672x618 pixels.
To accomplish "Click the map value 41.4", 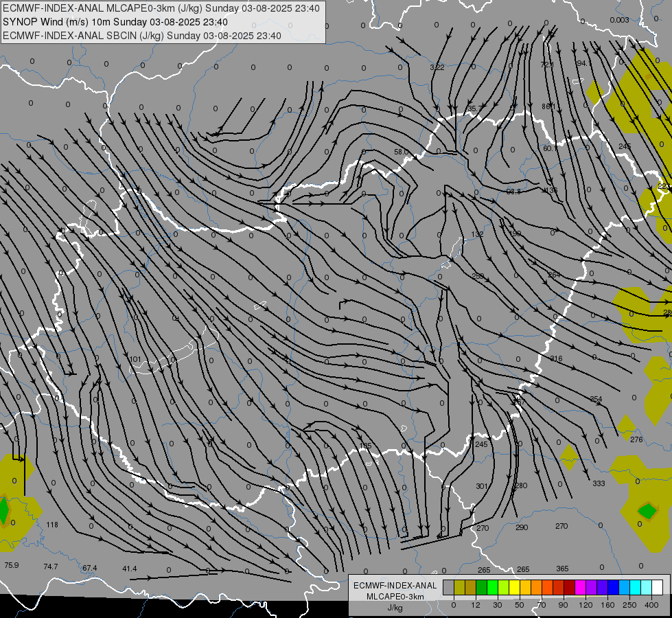I will (130, 569).
